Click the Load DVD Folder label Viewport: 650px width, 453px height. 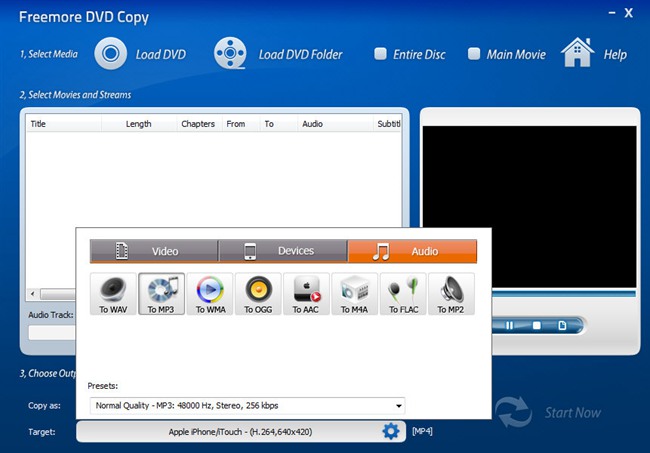[x=301, y=54]
